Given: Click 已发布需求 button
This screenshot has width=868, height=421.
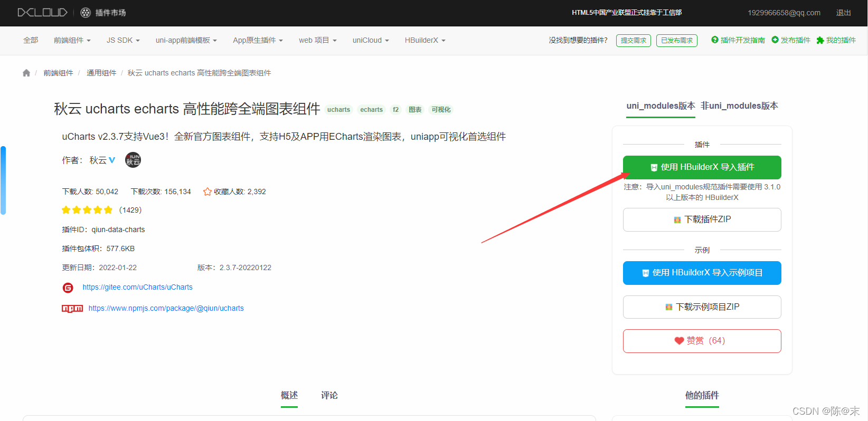Looking at the screenshot, I should coord(677,41).
